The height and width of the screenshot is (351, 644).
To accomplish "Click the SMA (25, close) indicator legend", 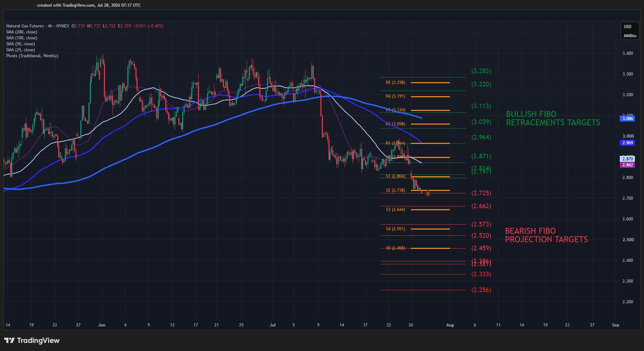I will click(20, 50).
